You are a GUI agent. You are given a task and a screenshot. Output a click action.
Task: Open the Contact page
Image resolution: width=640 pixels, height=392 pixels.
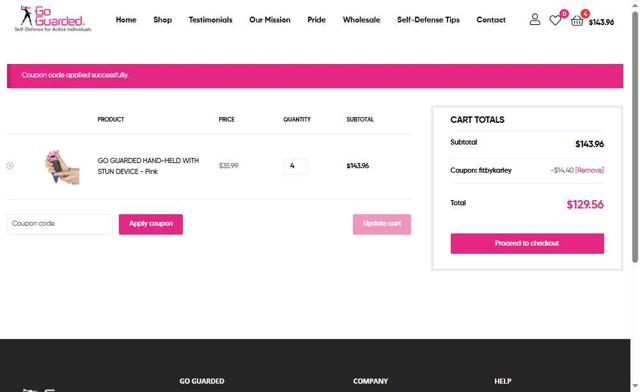pyautogui.click(x=491, y=20)
